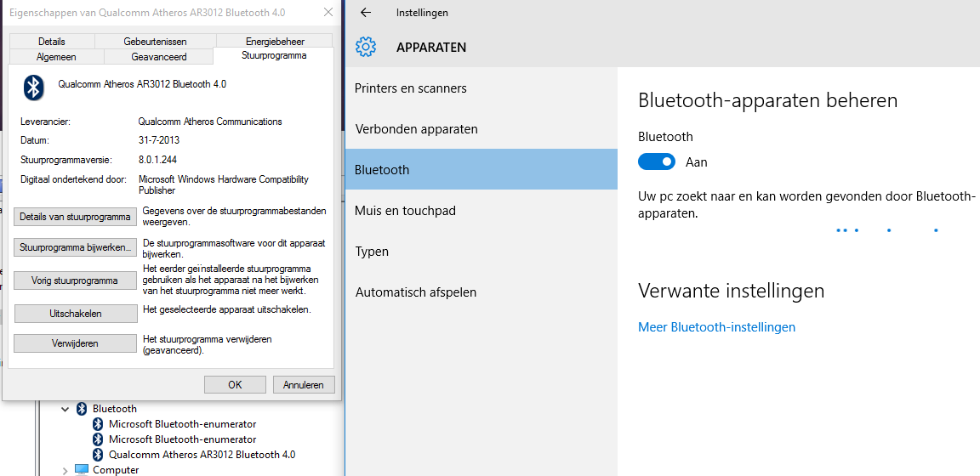Viewport: 980px width, 476px height.
Task: Expand the Computer tree node
Action: click(65, 470)
